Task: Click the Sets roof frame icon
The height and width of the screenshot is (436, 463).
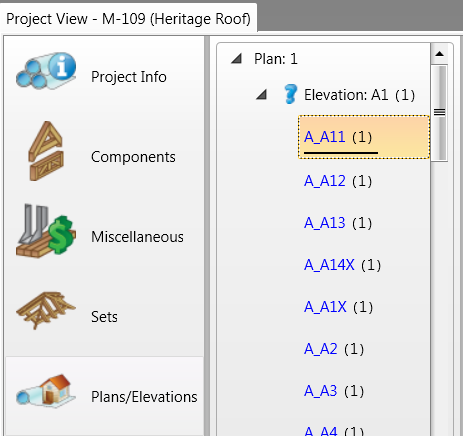Action: point(46,311)
